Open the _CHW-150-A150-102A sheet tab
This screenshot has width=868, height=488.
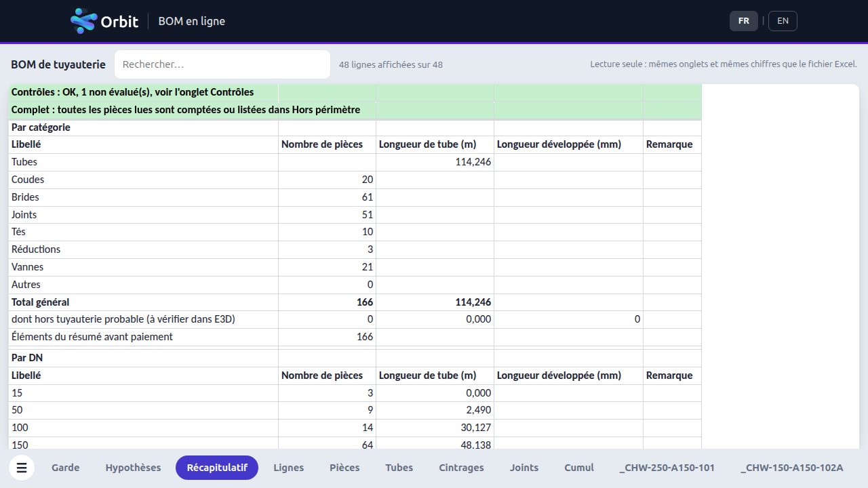(792, 468)
